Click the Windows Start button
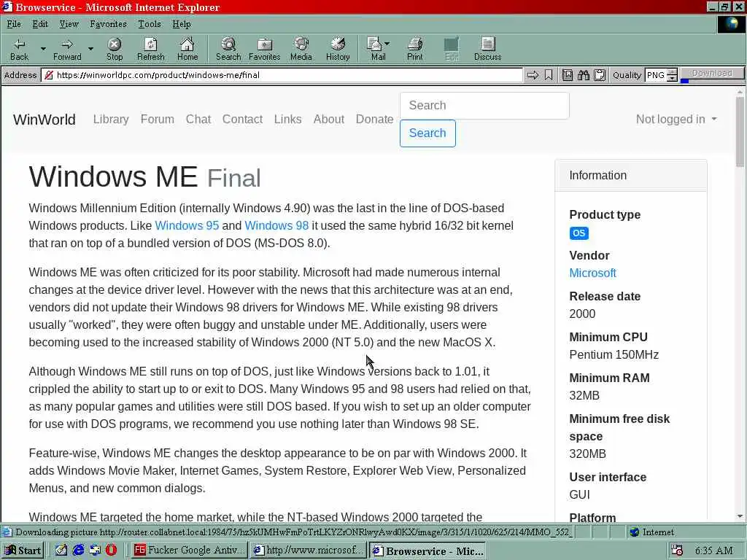 23,551
